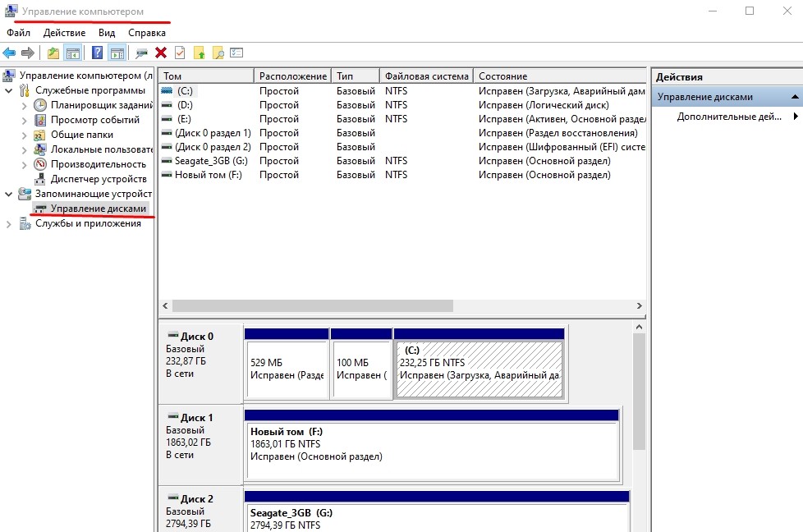Toggle the Action pane toolbar button
Screen dimensions: 803x532
point(117,53)
